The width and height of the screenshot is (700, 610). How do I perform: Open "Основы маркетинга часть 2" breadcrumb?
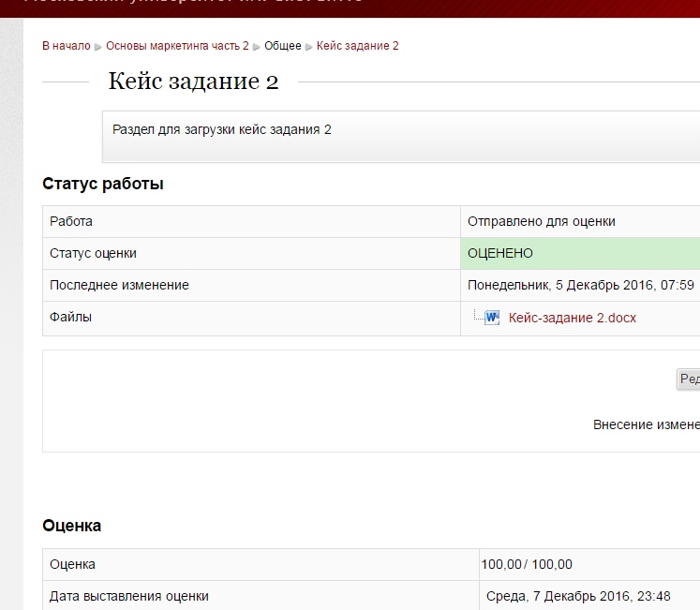click(x=177, y=46)
